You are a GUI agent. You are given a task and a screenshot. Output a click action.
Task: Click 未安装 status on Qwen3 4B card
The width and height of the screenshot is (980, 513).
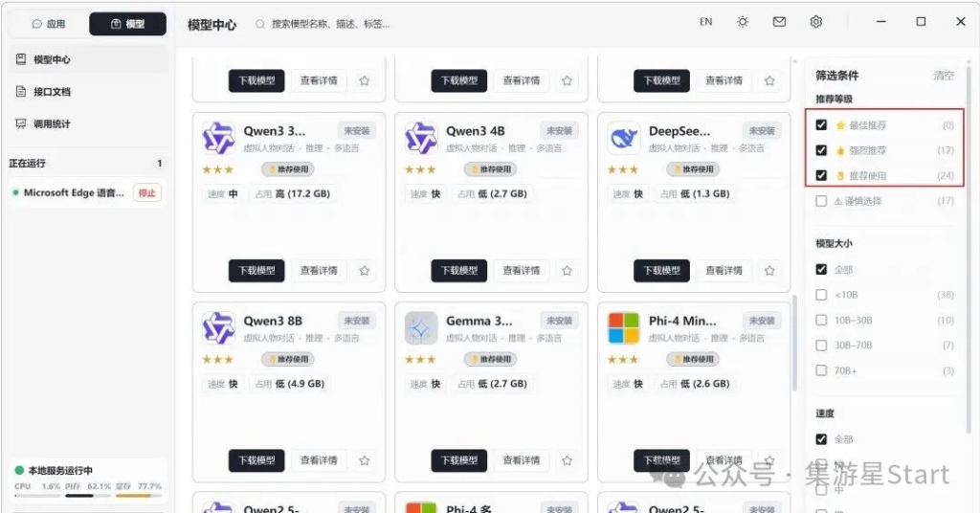pyautogui.click(x=559, y=130)
